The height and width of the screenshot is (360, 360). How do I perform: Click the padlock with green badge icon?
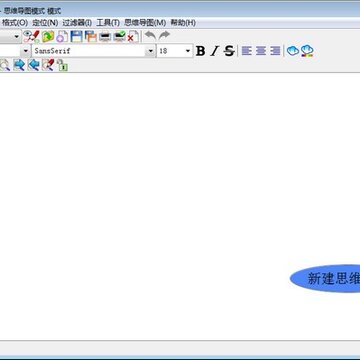[62, 65]
